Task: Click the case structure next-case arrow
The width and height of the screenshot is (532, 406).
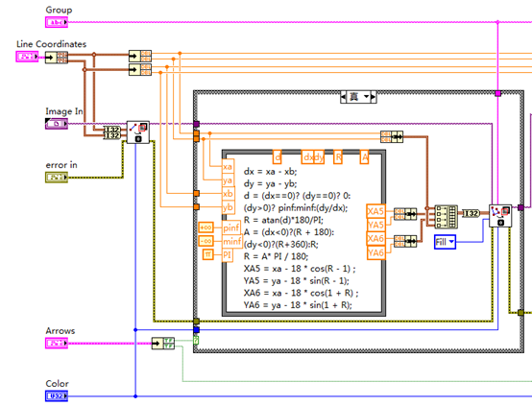Action: [374, 97]
